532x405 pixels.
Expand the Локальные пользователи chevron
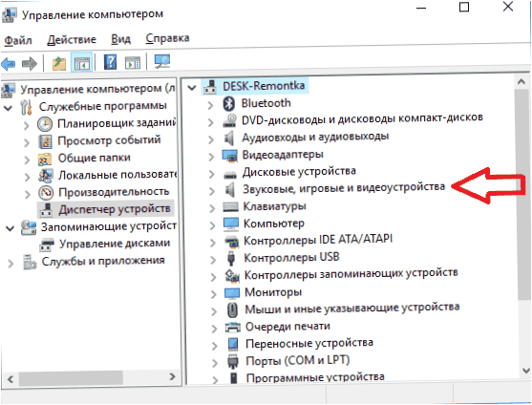(x=27, y=177)
